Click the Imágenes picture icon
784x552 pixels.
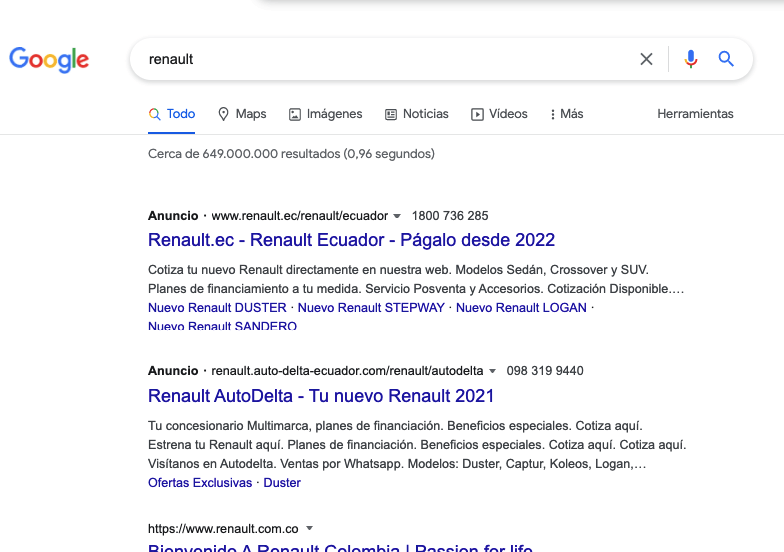pos(295,114)
